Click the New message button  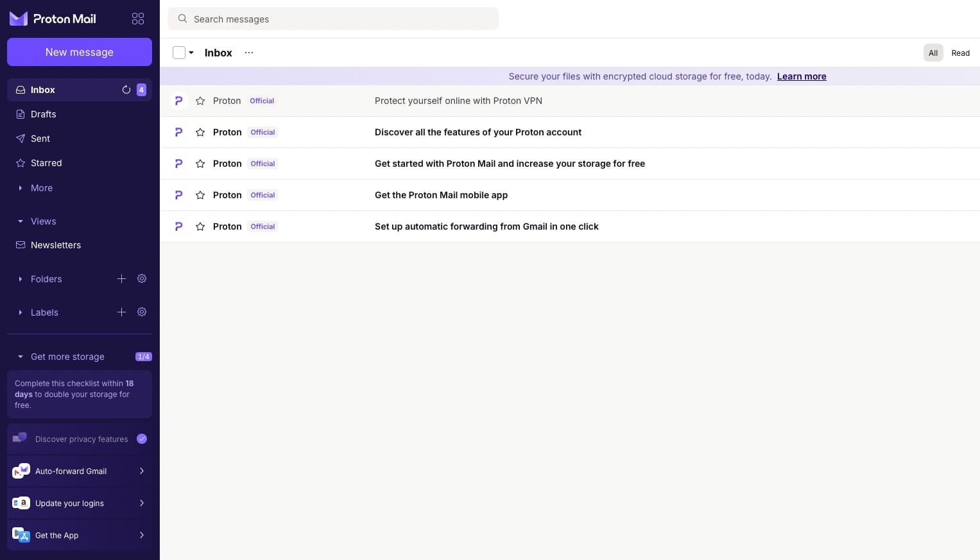click(x=79, y=52)
